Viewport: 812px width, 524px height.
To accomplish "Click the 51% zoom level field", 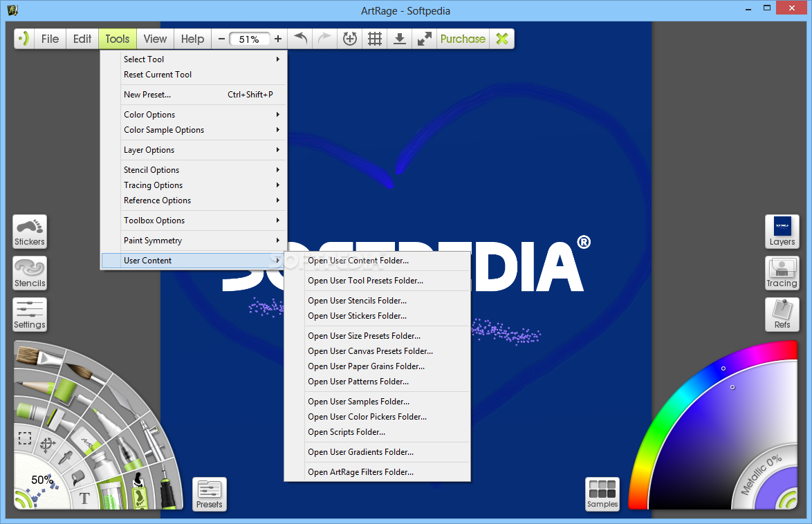I will [249, 39].
